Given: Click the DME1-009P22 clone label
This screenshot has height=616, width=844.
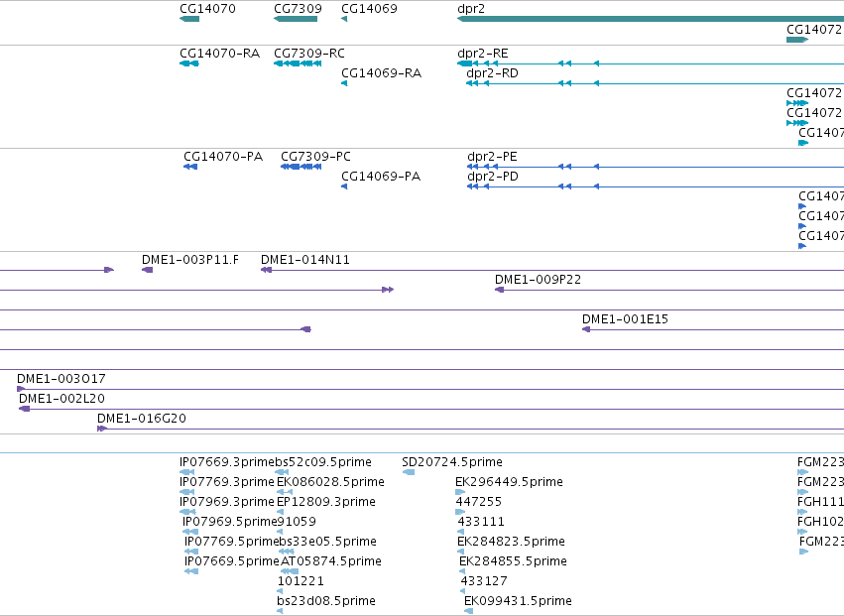Looking at the screenshot, I should [x=538, y=280].
